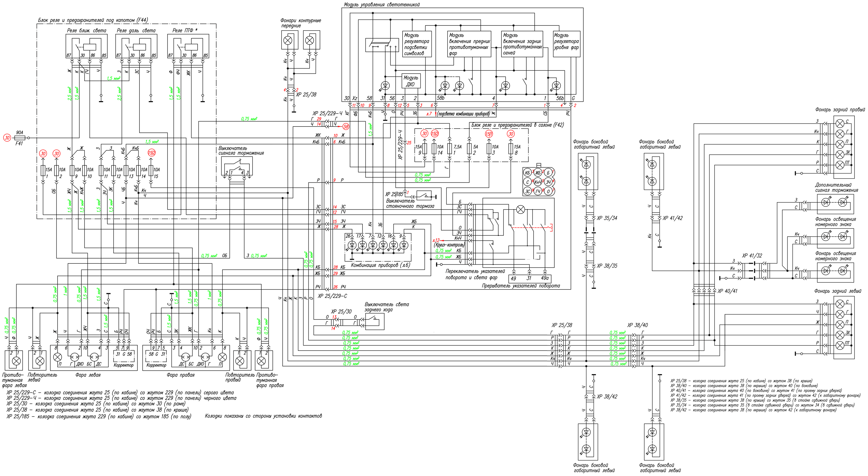The width and height of the screenshot is (868, 476).
Task: Select the '(подсветка комбинации приборов)' note
Action: coord(463,114)
